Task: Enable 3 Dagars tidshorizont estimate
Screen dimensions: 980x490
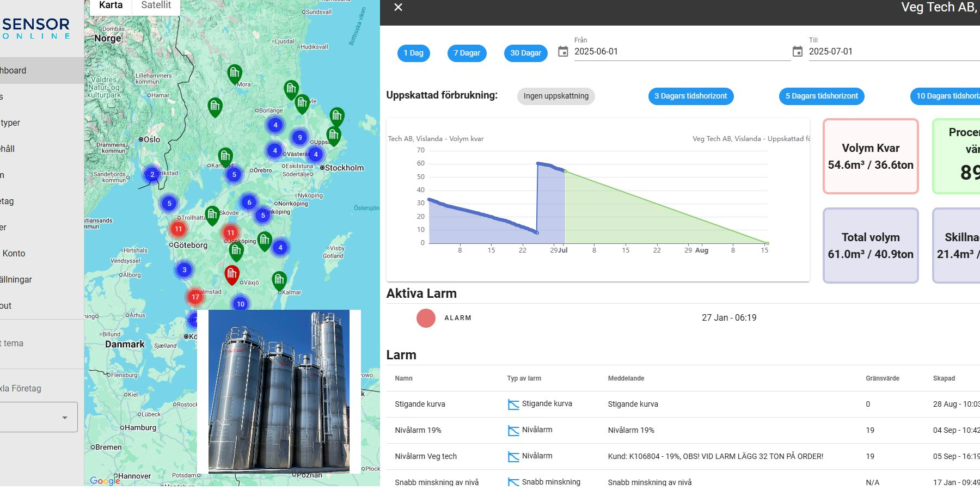Action: coord(690,96)
